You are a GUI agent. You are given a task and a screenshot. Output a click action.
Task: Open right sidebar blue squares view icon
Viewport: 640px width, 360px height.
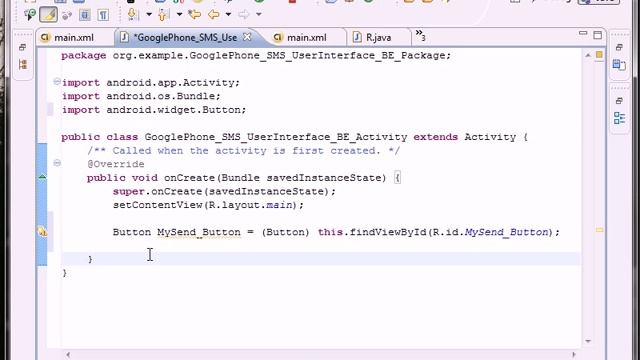pos(619,64)
